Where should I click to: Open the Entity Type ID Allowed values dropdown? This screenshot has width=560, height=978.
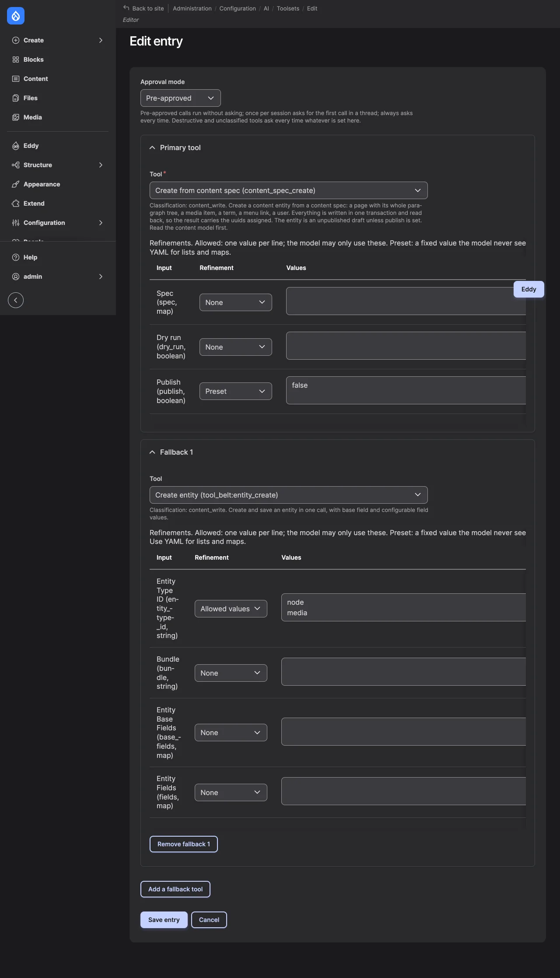(231, 609)
